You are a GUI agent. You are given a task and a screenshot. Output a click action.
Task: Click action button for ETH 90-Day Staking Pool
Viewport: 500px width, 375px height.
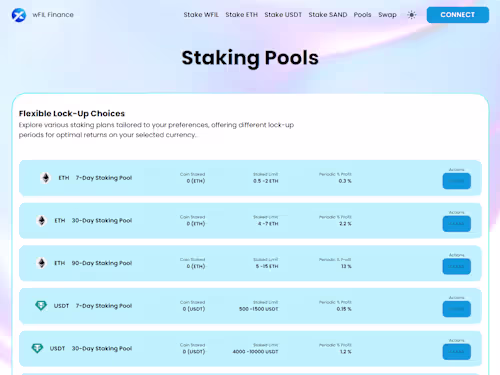click(x=457, y=266)
